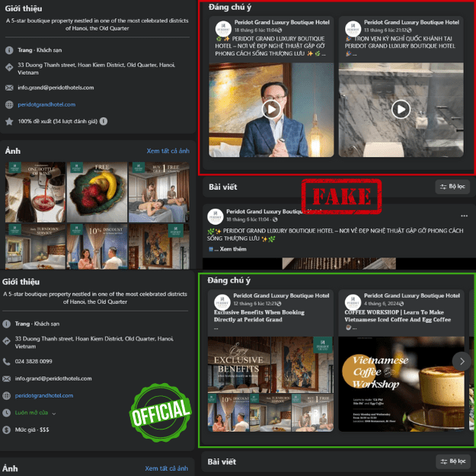Click the email address info.grand@peridothotels.com in the official page

[x=53, y=379]
